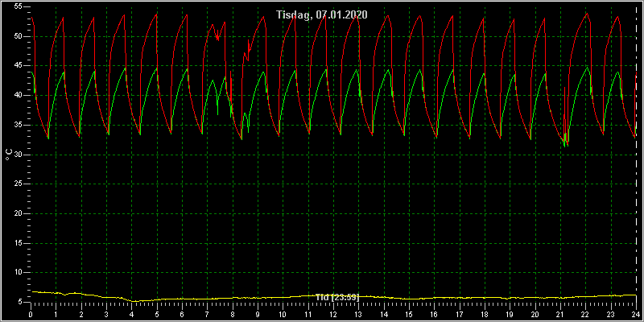Click hour 24 on the time axis
The height and width of the screenshot is (322, 644).
(x=636, y=314)
